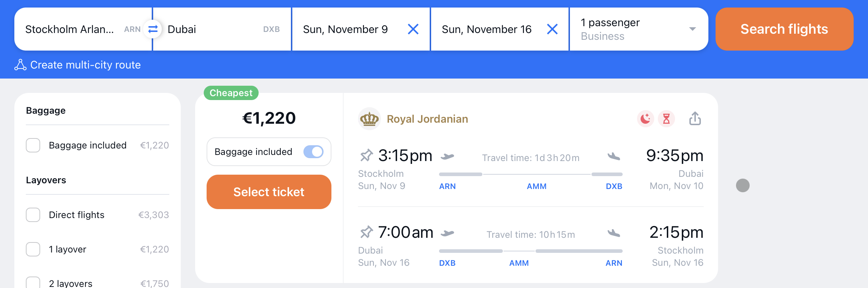Screen dimensions: 868x288
Task: Check the Direct flights filter
Action: click(33, 215)
